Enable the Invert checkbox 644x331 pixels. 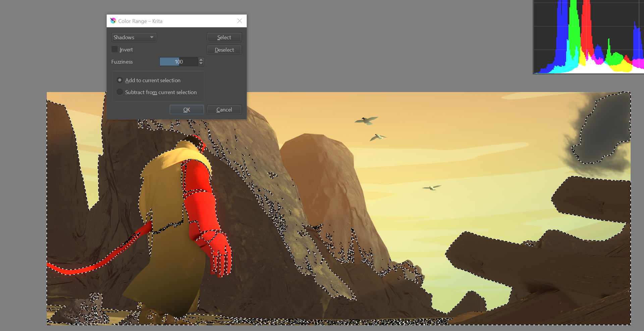[x=115, y=50]
